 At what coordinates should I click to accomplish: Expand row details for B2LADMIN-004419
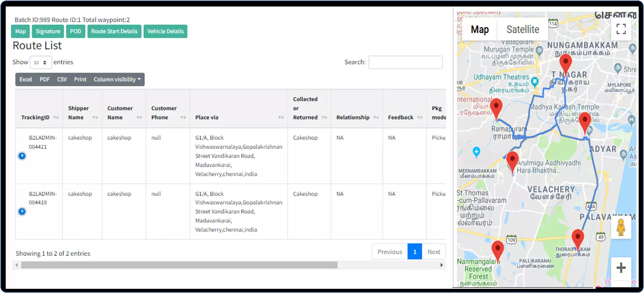tap(22, 211)
